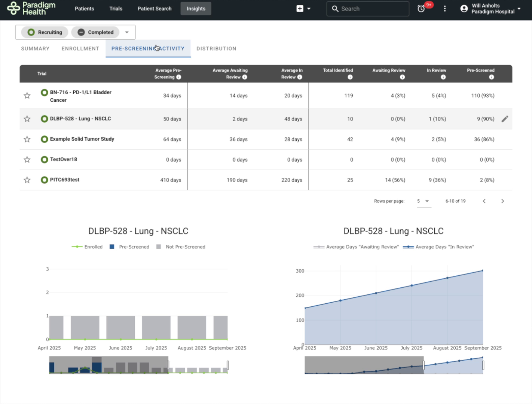The height and width of the screenshot is (404, 532).
Task: Toggle Pre-Screened series in chart legend
Action: click(x=129, y=247)
